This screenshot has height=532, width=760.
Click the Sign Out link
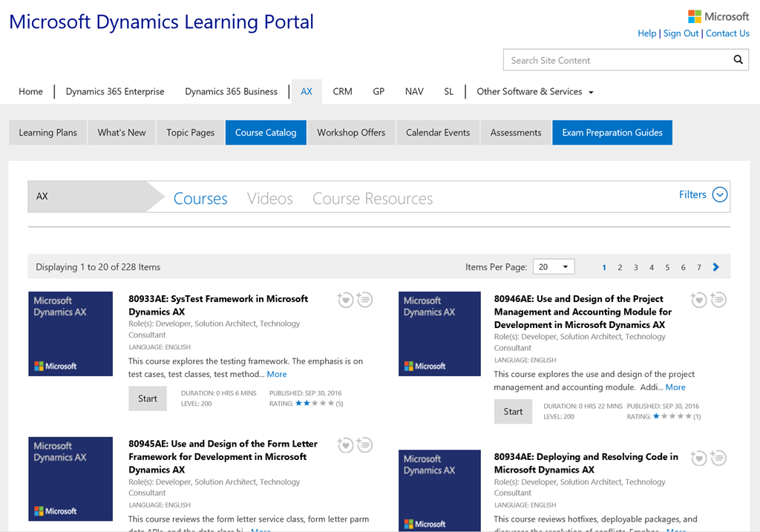681,33
